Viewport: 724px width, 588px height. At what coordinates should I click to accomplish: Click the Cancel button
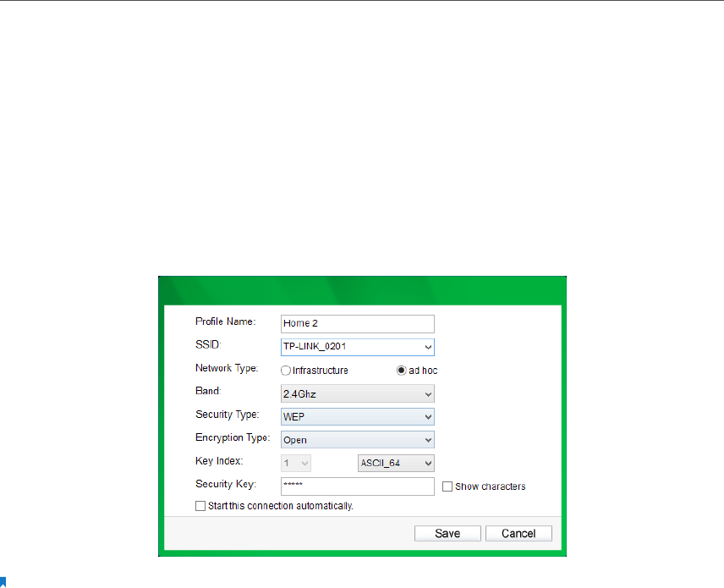[518, 534]
